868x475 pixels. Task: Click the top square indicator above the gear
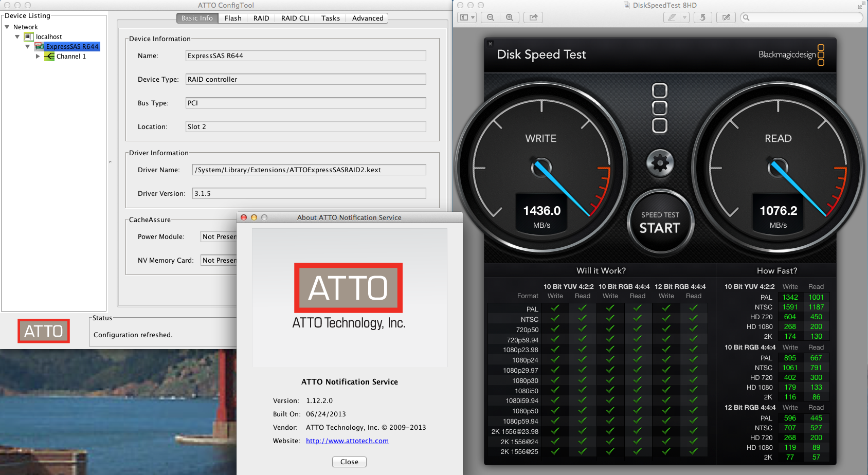(x=660, y=91)
